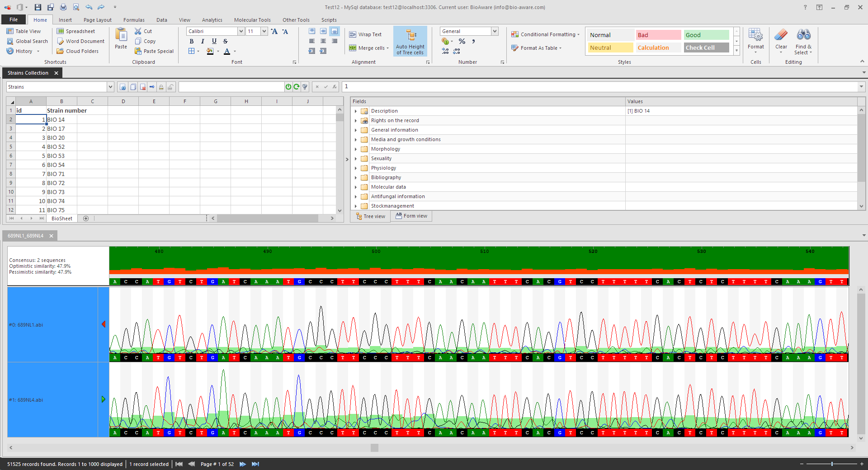Click the percent style icon
Screen dimensions: 868x470
coord(462,41)
